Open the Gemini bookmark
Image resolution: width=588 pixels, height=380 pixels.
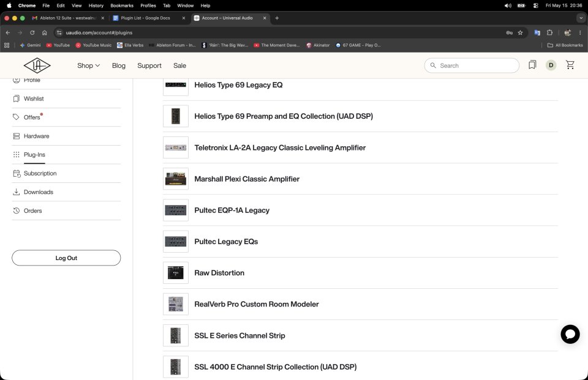click(x=30, y=45)
